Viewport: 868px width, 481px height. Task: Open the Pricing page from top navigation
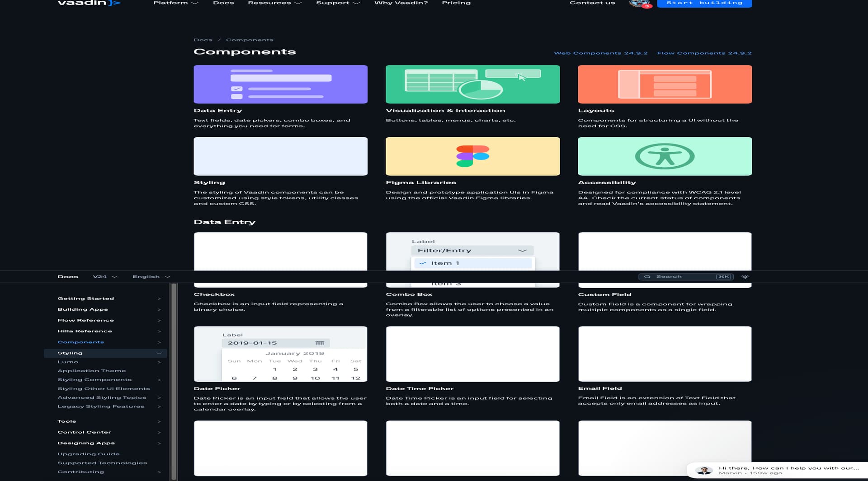456,3
